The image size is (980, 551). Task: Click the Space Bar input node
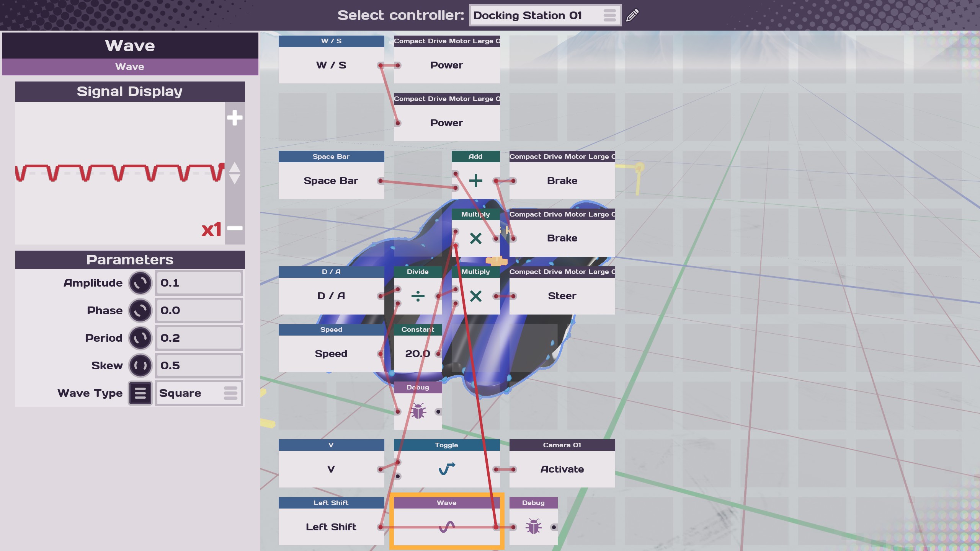tap(331, 181)
